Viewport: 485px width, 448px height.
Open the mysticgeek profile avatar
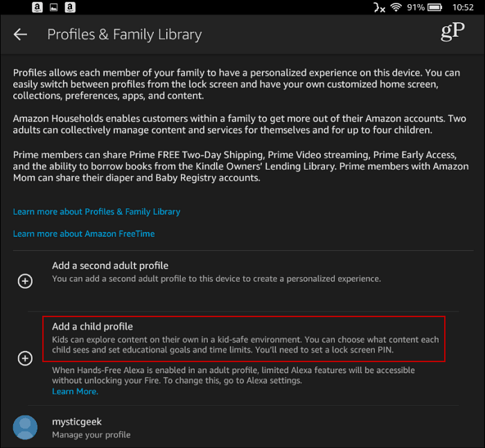[25, 427]
